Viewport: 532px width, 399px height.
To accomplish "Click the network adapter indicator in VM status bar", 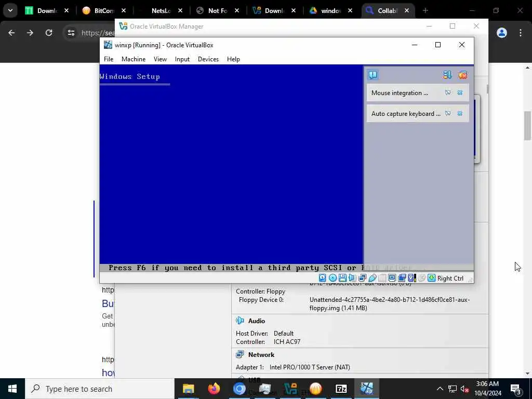I will 362,278.
